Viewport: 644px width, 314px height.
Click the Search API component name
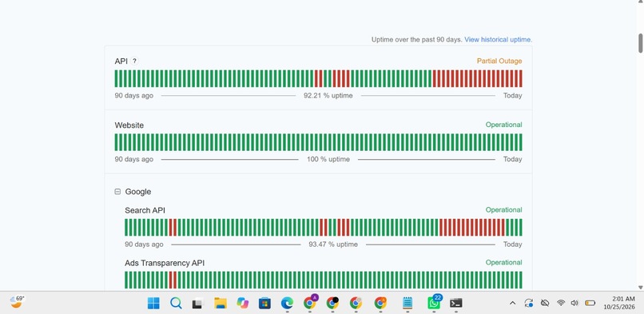pyautogui.click(x=145, y=211)
